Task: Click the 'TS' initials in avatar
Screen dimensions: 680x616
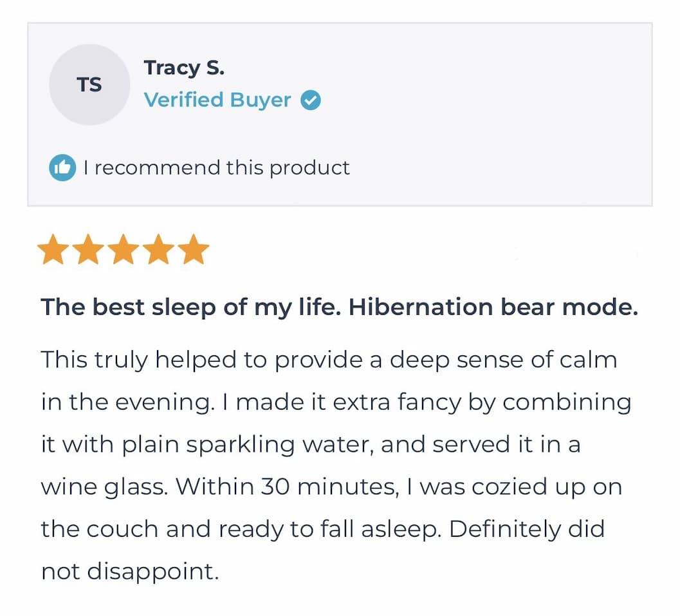Action: pos(89,85)
